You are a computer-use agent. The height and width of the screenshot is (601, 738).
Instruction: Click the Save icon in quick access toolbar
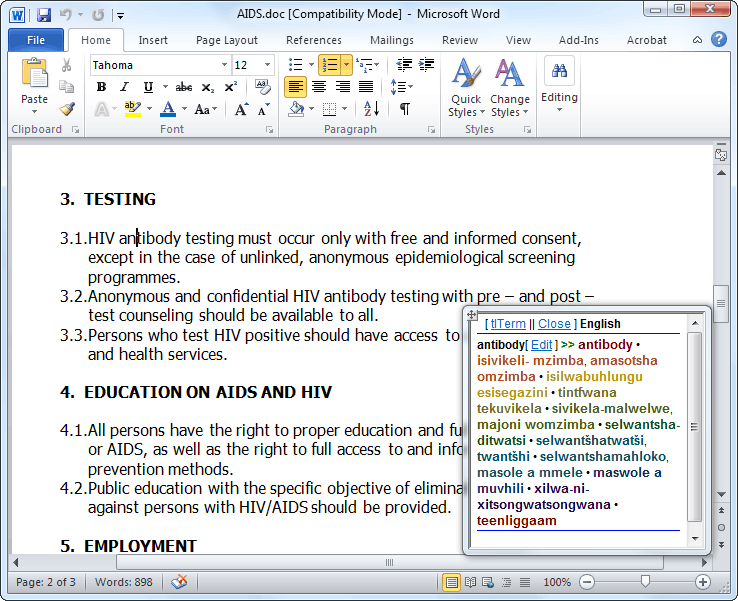pos(44,15)
